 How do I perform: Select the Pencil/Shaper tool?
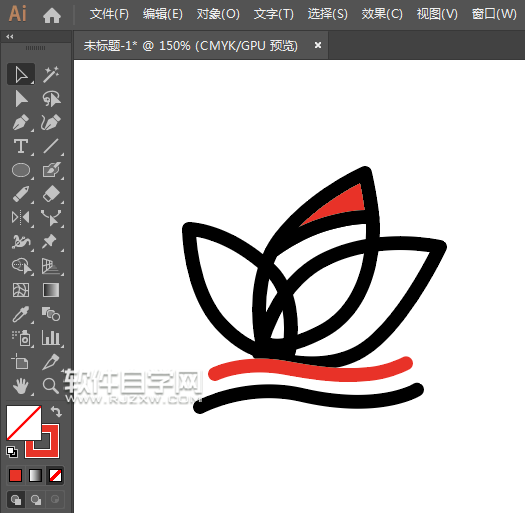pyautogui.click(x=21, y=194)
